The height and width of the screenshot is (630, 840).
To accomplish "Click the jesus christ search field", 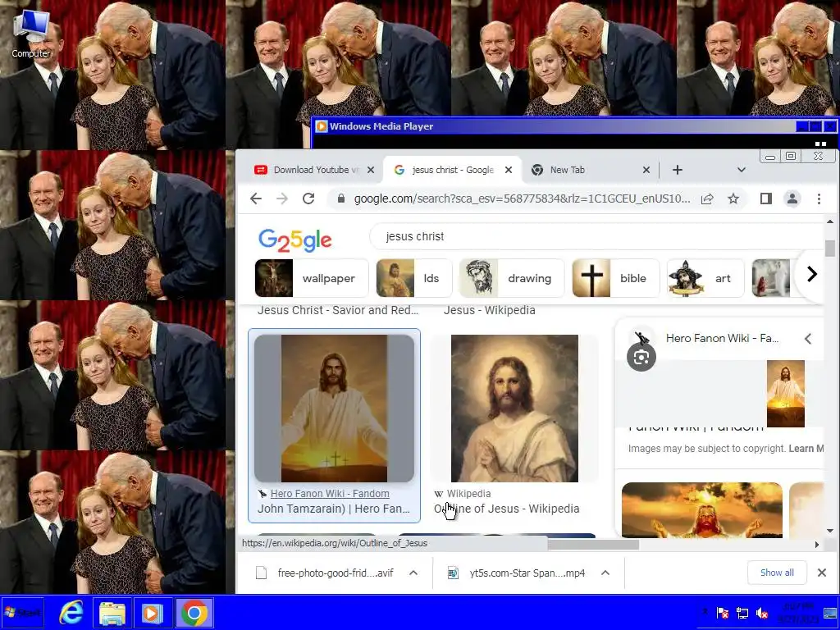I will click(x=597, y=236).
